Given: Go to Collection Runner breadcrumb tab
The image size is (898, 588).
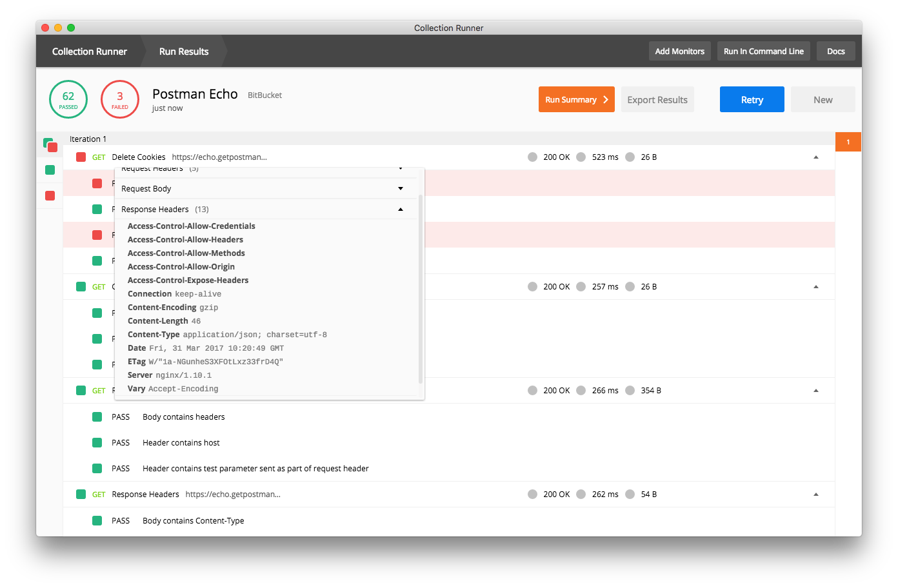Looking at the screenshot, I should pyautogui.click(x=89, y=52).
